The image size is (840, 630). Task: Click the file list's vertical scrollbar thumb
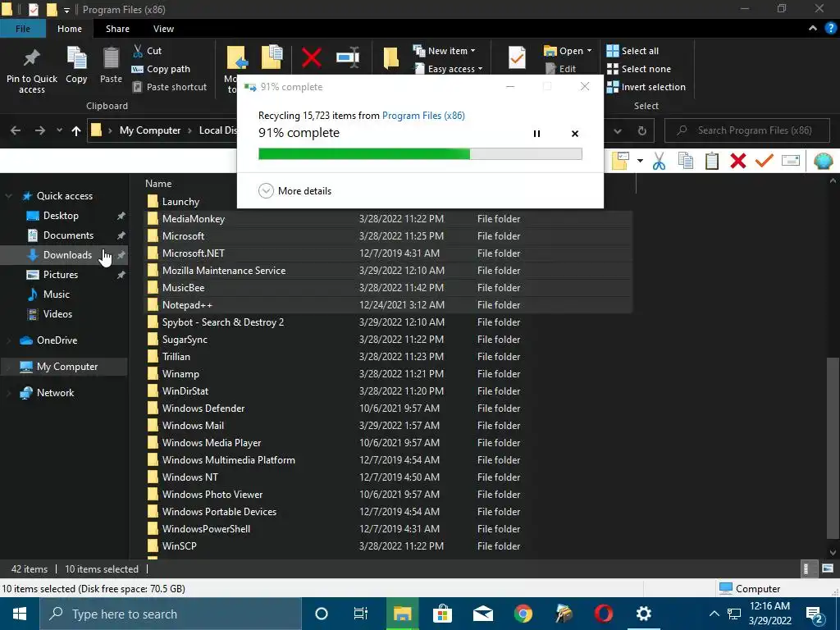tap(833, 448)
